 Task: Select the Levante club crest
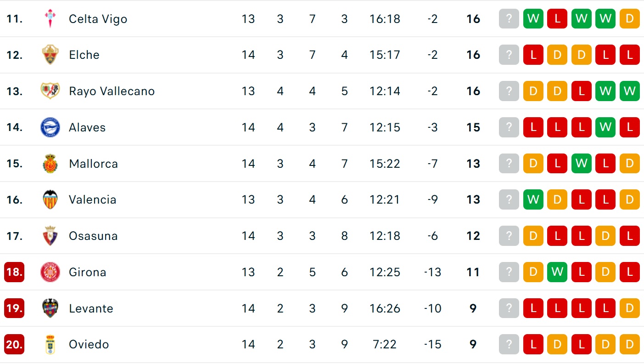tap(50, 308)
